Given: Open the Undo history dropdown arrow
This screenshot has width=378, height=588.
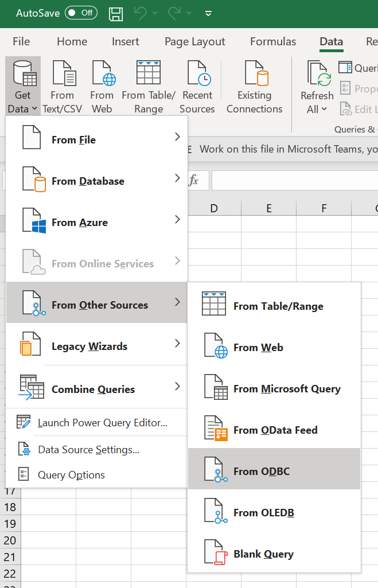Looking at the screenshot, I should [155, 14].
